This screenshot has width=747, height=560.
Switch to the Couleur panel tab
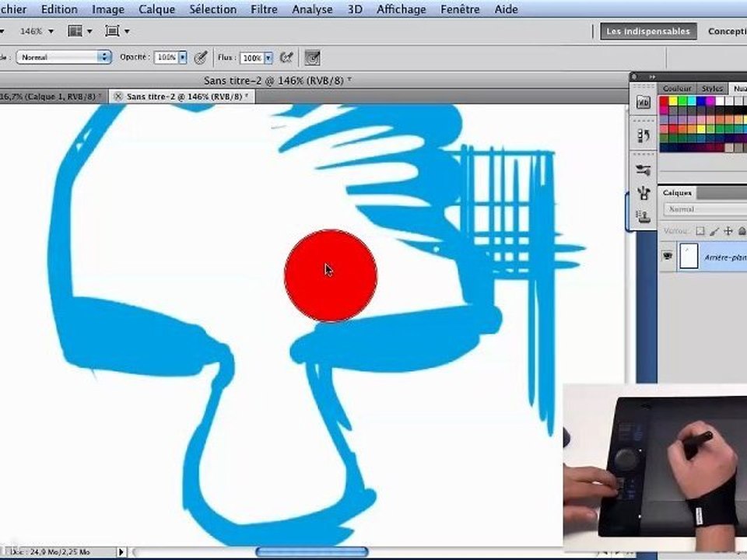[x=677, y=89]
